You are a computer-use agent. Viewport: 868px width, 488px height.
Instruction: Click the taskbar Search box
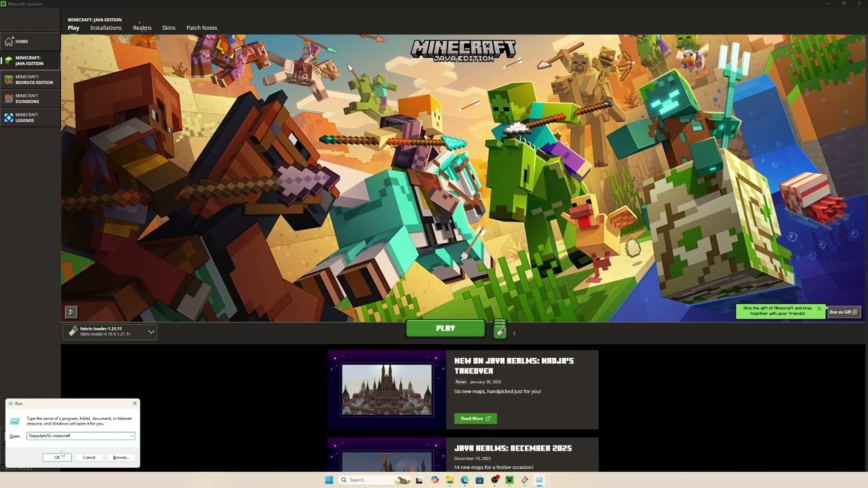(x=375, y=480)
